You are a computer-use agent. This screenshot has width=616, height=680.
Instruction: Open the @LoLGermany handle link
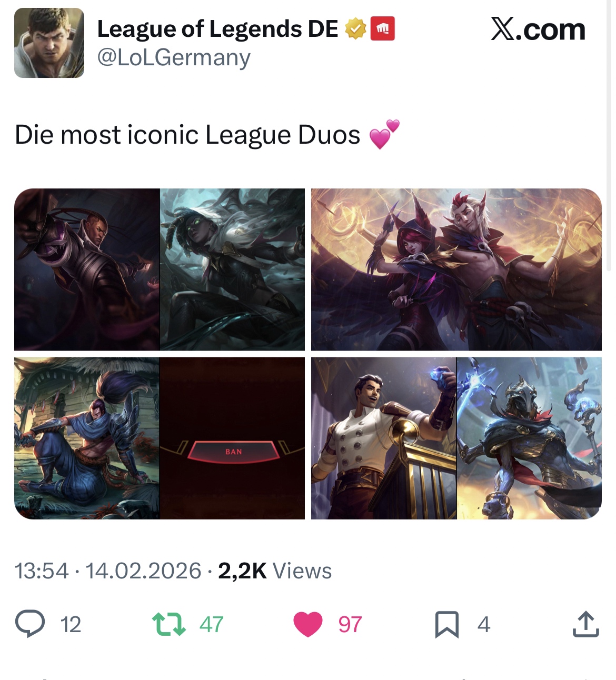pyautogui.click(x=174, y=57)
